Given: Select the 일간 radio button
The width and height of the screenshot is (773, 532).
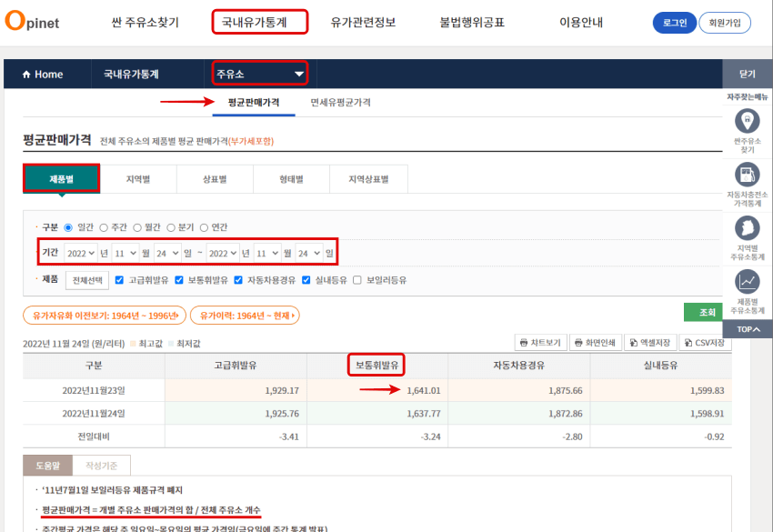Looking at the screenshot, I should pyautogui.click(x=68, y=227).
